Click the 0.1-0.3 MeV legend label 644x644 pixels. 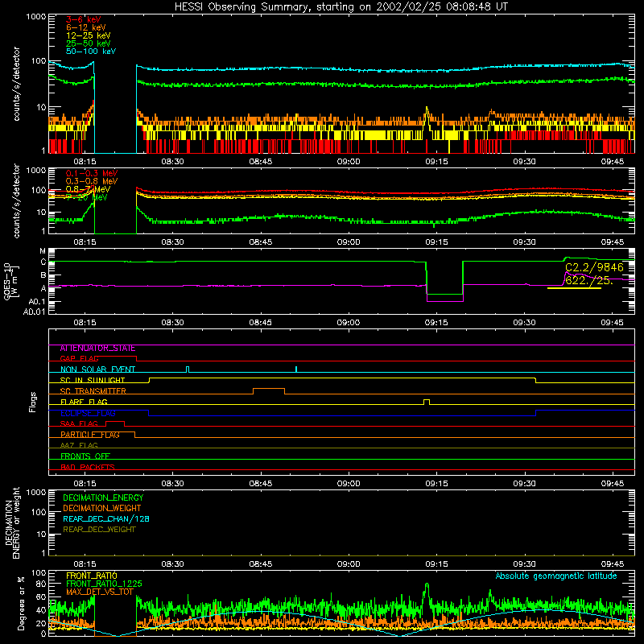coord(92,173)
